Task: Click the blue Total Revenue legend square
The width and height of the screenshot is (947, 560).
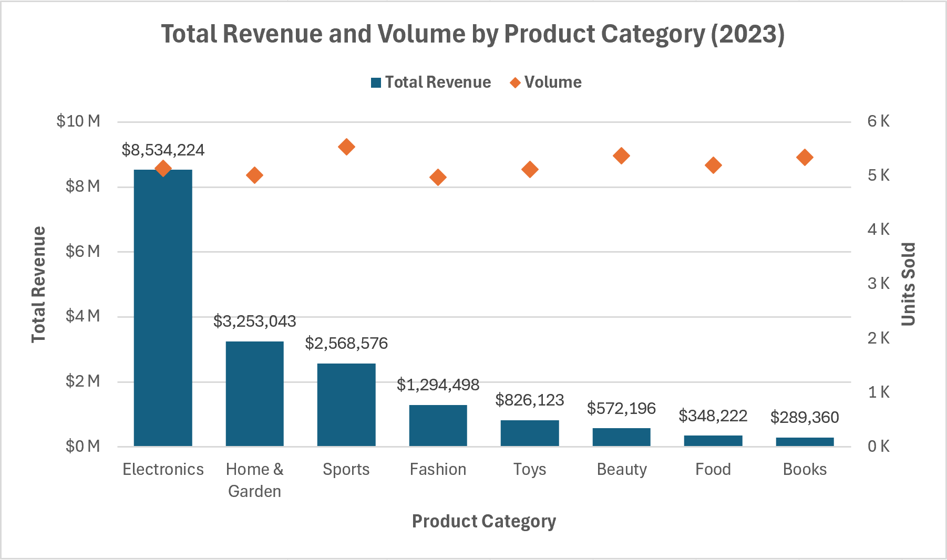Action: [x=376, y=83]
